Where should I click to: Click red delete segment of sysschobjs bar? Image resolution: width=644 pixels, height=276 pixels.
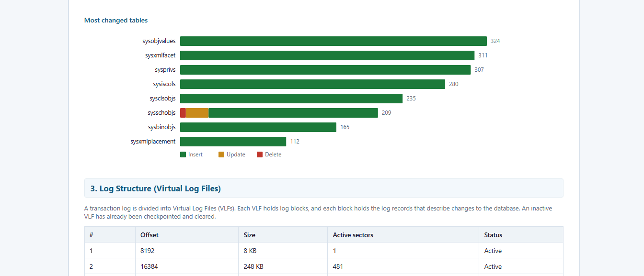[x=183, y=113]
